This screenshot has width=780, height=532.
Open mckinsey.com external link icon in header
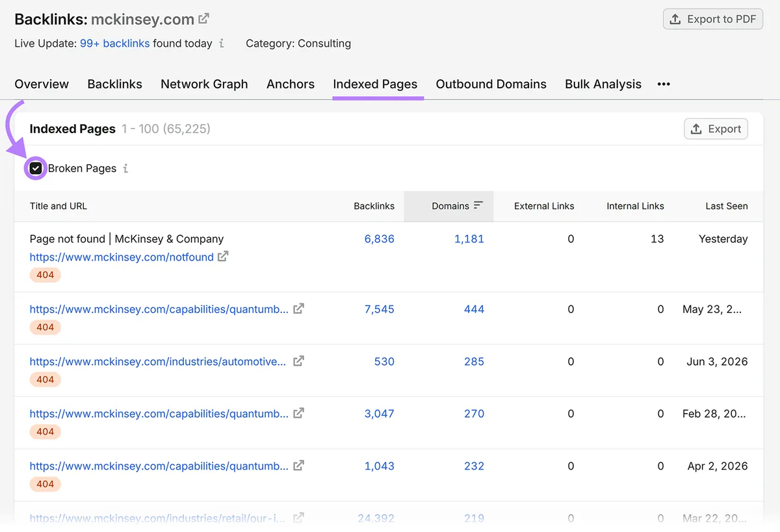[203, 19]
